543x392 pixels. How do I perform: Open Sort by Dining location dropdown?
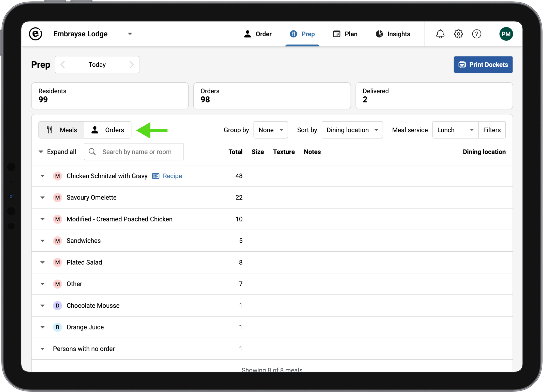(x=352, y=130)
